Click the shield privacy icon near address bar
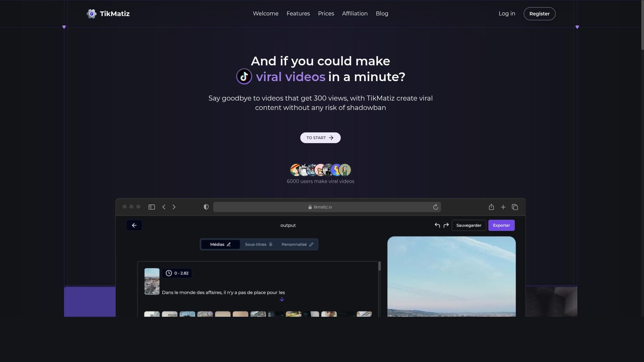Image resolution: width=644 pixels, height=362 pixels. click(x=206, y=207)
